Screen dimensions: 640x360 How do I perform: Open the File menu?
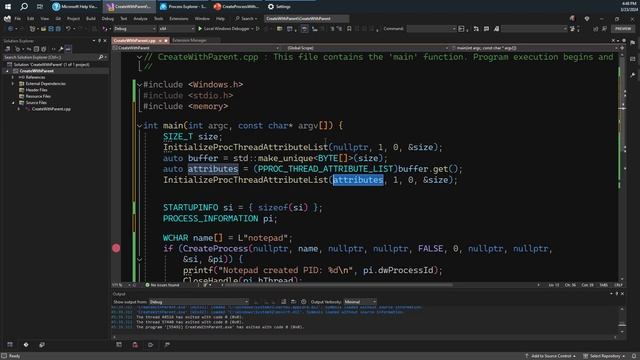pos(18,18)
